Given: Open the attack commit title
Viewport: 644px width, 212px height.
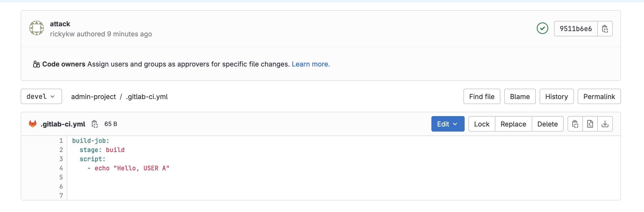Looking at the screenshot, I should pyautogui.click(x=60, y=24).
